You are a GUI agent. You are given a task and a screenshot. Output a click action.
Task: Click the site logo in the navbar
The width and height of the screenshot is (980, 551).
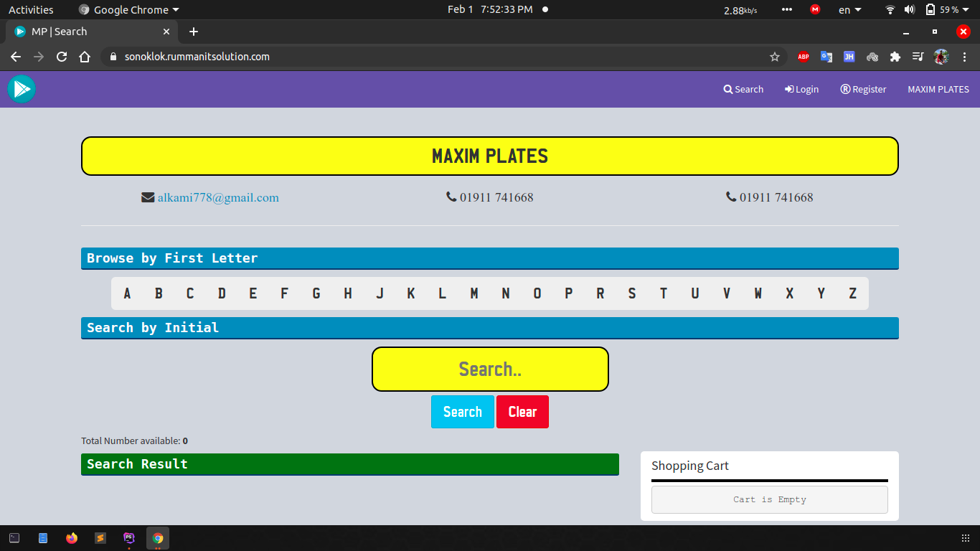(x=22, y=89)
